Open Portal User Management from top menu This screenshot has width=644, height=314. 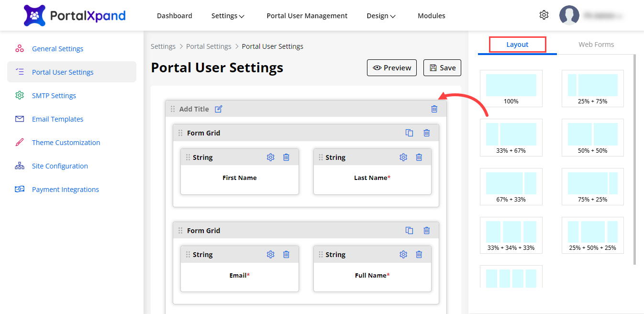tap(307, 16)
